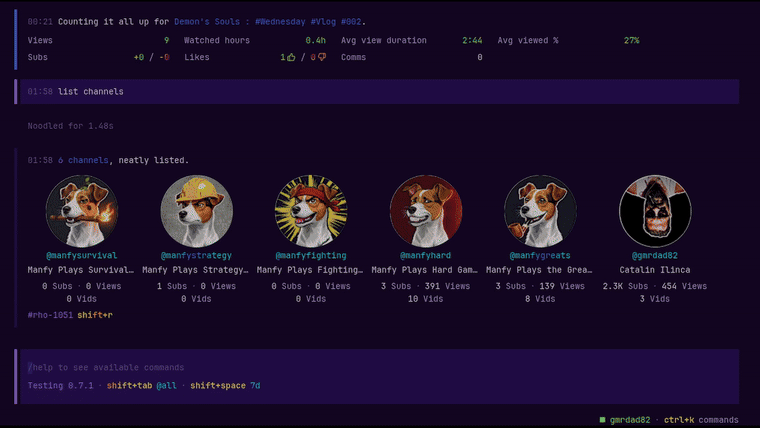Open the @manfysurvival channel avatar
Viewport: 760px width, 428px height.
[82, 211]
